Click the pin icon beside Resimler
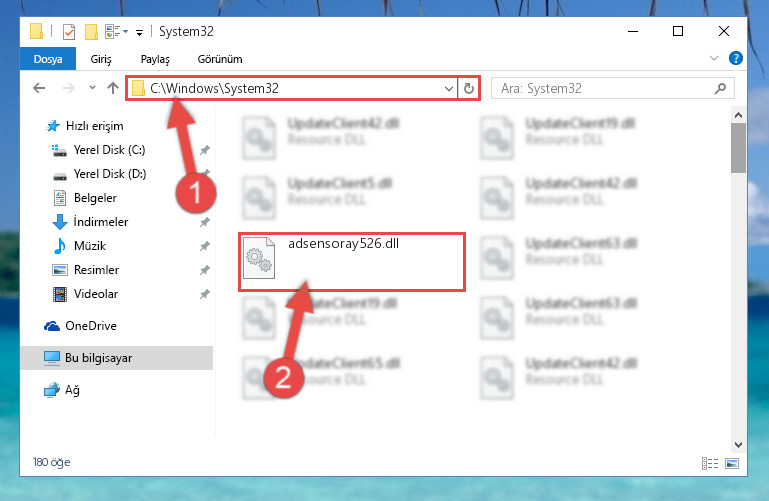The width and height of the screenshot is (769, 501). [205, 270]
